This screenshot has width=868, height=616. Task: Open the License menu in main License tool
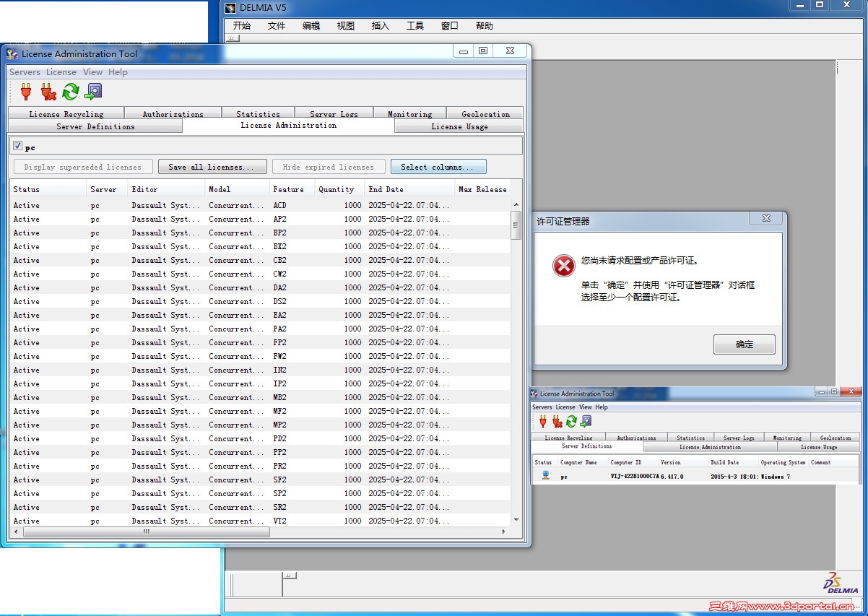pyautogui.click(x=61, y=72)
